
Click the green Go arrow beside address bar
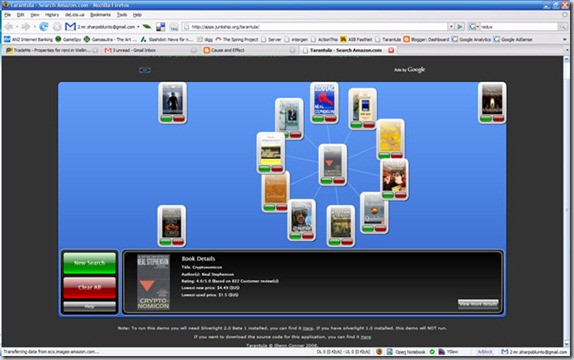coord(460,26)
